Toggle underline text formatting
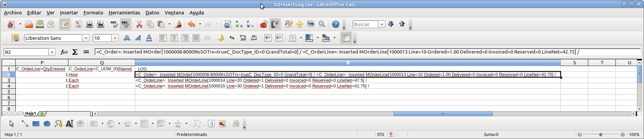 click(149, 38)
